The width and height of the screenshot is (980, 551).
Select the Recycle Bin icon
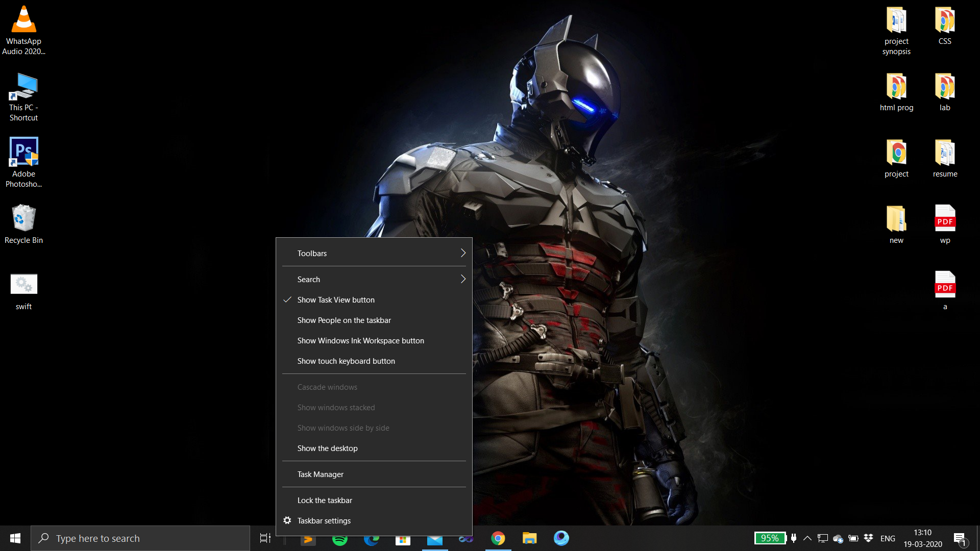pos(23,224)
